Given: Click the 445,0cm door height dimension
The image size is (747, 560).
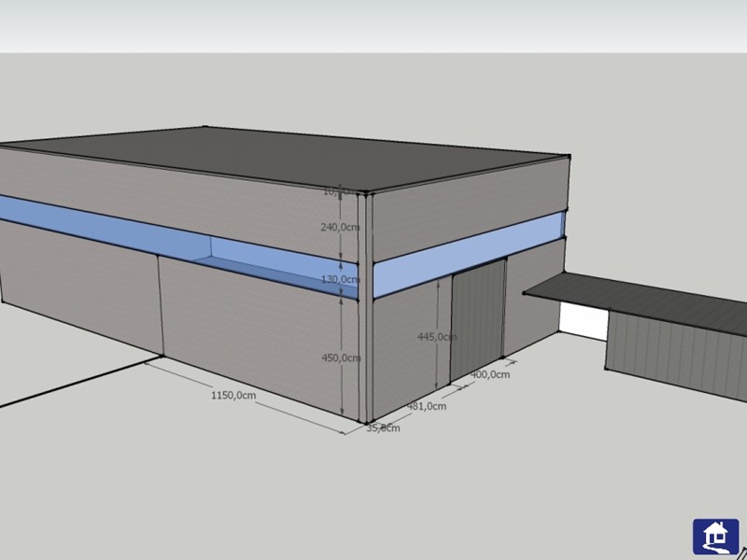Looking at the screenshot, I should (436, 336).
